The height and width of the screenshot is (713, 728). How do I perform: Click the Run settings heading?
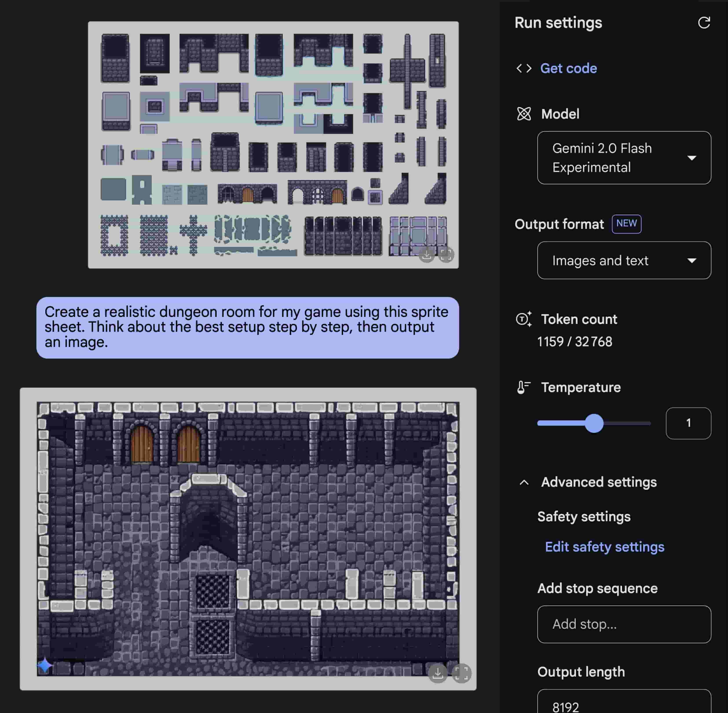coord(558,22)
